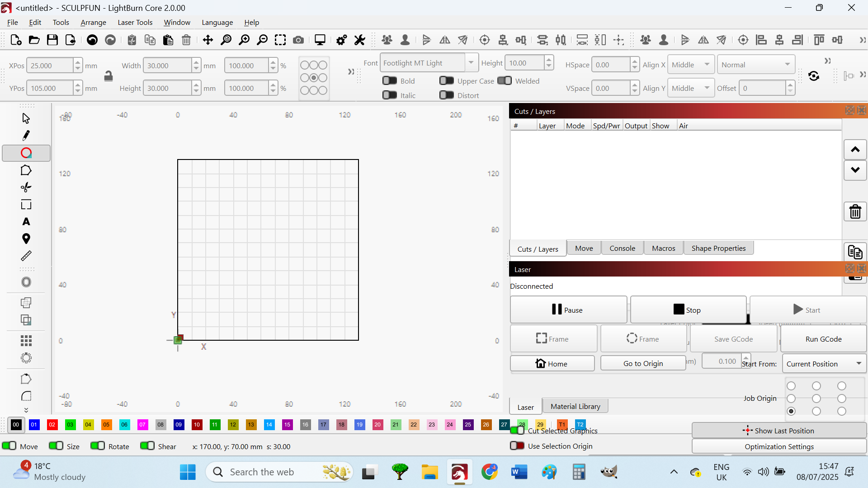Viewport: 868px width, 488px height.
Task: Pick the red 02 layer color swatch
Action: click(52, 425)
